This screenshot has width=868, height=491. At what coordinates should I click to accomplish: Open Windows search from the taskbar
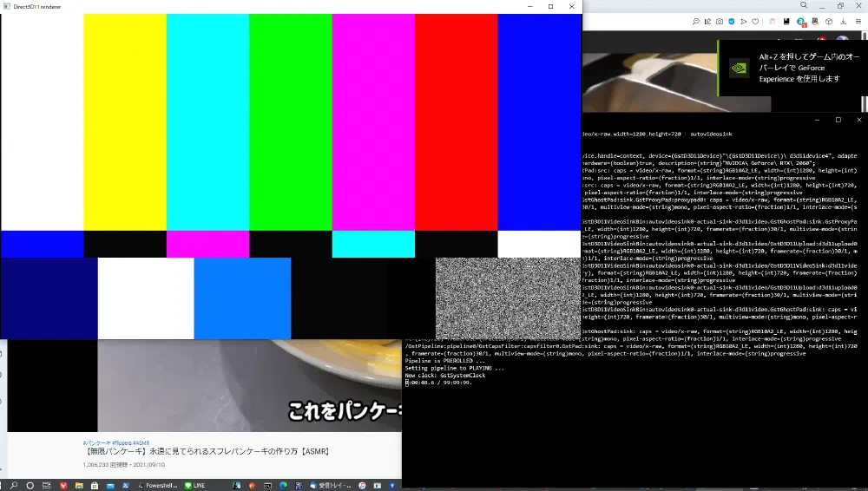13,486
